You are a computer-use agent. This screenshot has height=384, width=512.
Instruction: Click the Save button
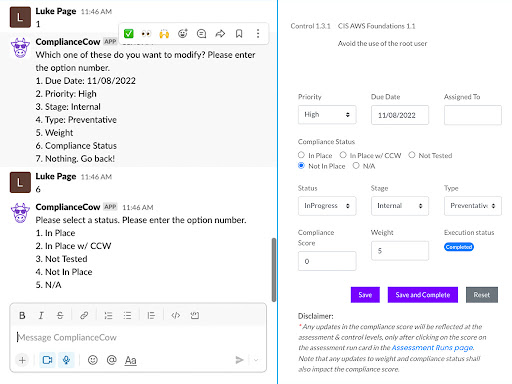pyautogui.click(x=365, y=295)
